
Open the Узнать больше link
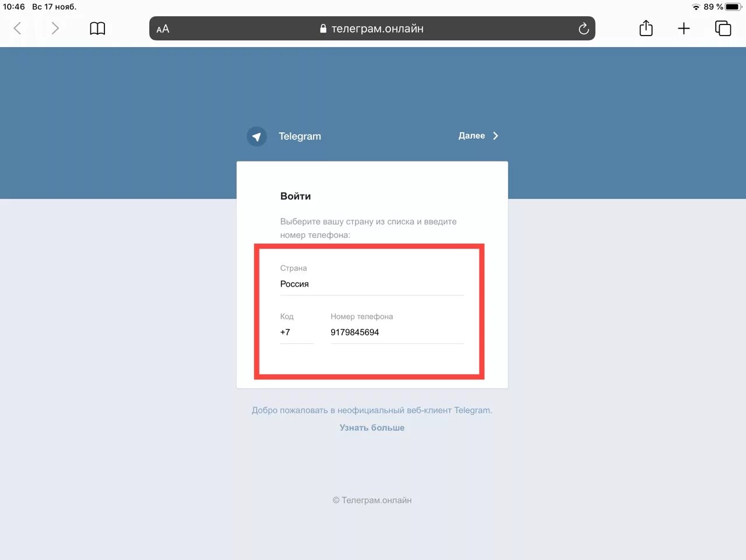(x=372, y=428)
